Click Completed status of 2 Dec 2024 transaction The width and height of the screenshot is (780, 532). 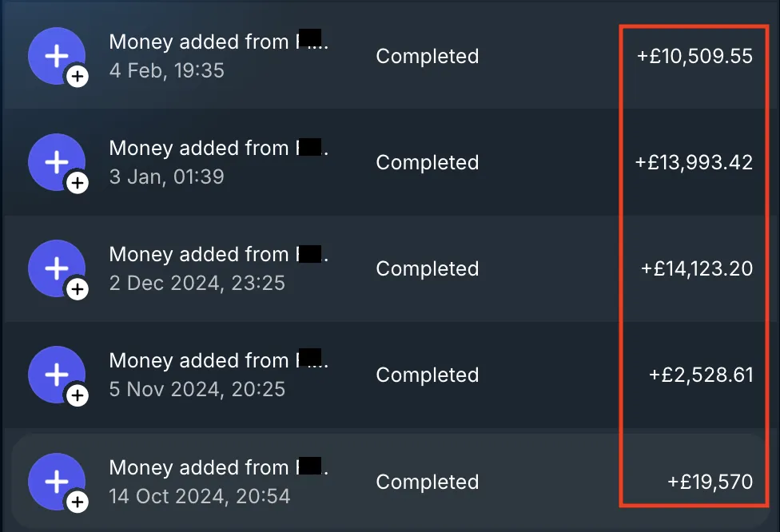pos(428,269)
